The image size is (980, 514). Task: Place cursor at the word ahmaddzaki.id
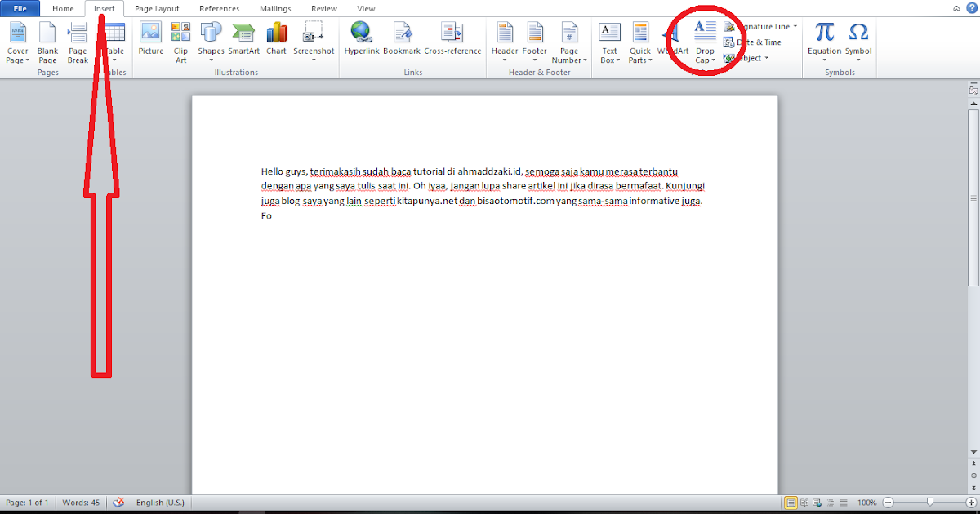(489, 171)
